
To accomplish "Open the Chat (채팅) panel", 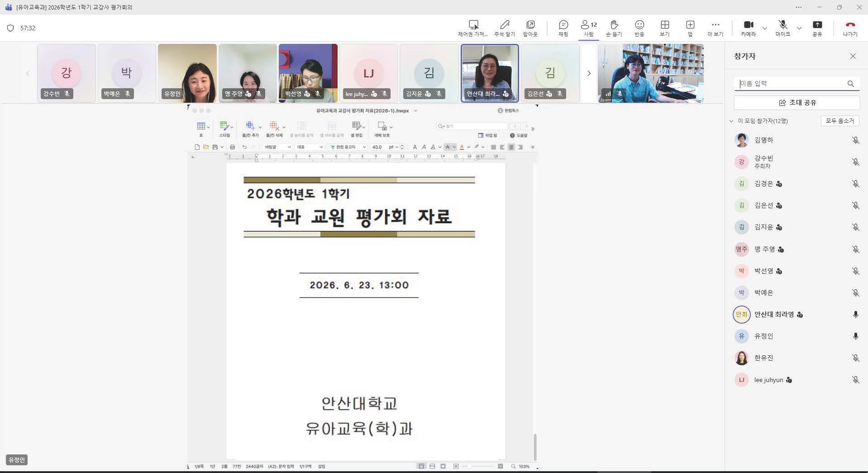I will point(563,28).
